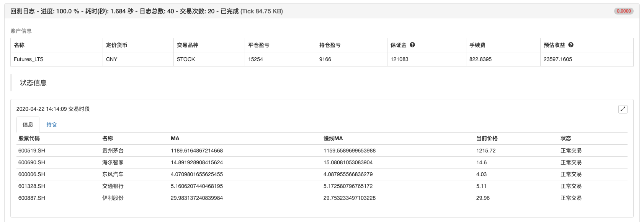Click the help icon next to 预估收益
644x222 pixels.
coord(571,45)
